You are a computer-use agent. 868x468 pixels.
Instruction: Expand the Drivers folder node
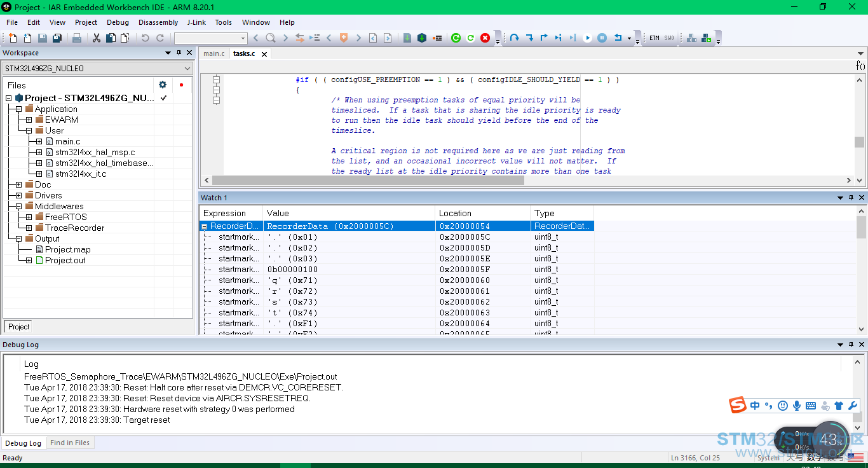tap(18, 195)
